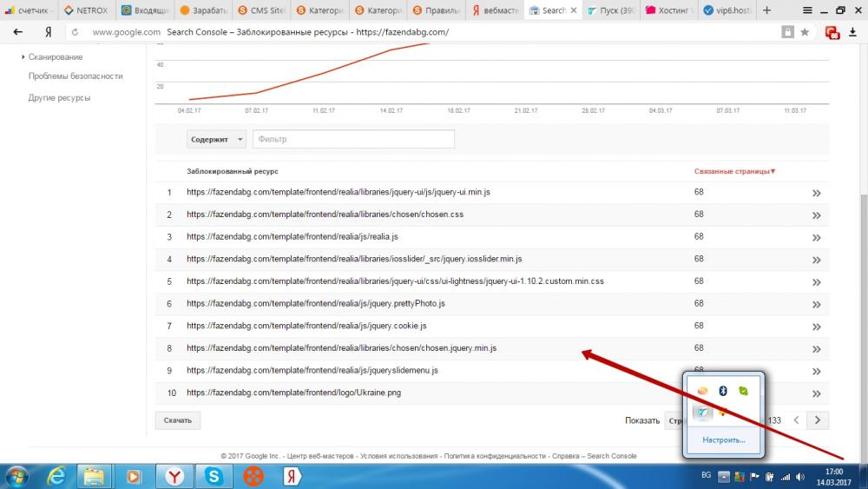Screen dimensions: 868x489
Task: Go to previous page of results
Action: 796,420
